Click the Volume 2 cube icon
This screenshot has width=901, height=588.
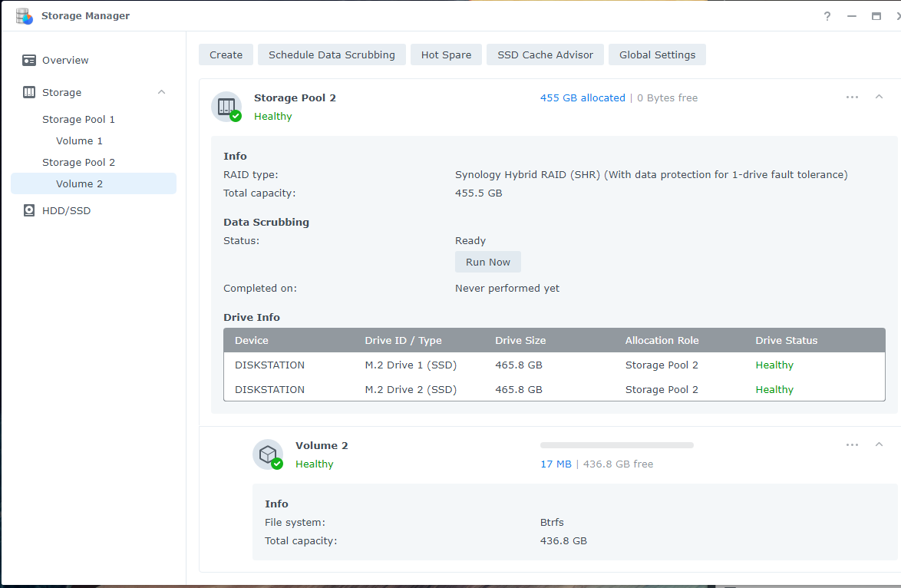click(268, 454)
